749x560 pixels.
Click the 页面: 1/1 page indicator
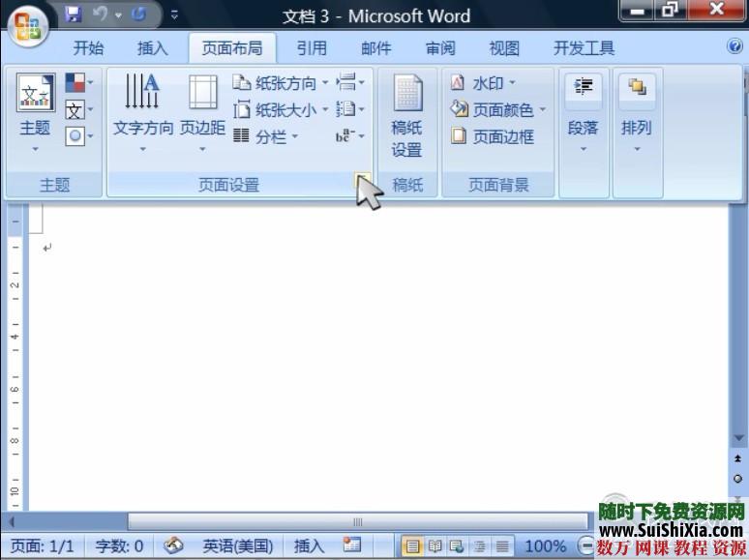42,545
